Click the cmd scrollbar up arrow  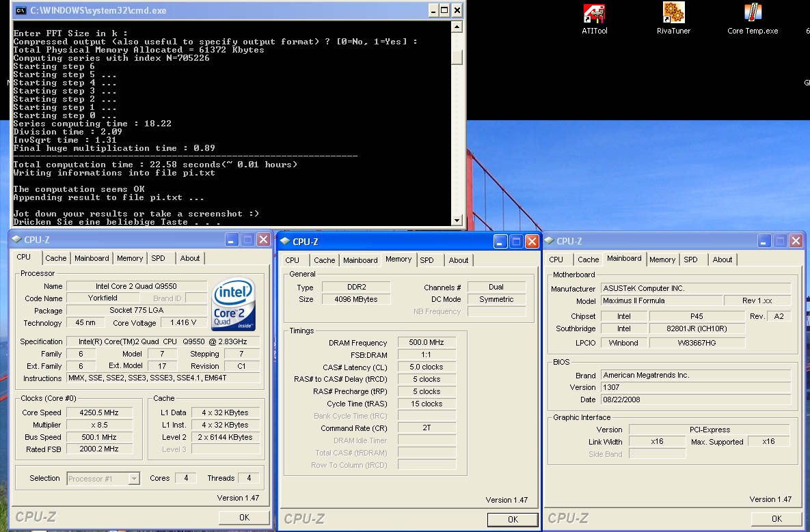click(x=457, y=27)
